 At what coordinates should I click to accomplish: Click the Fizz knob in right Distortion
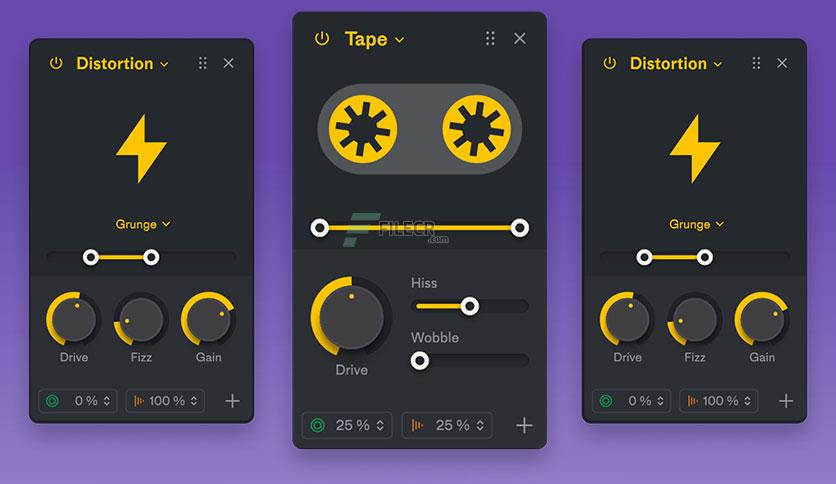694,319
